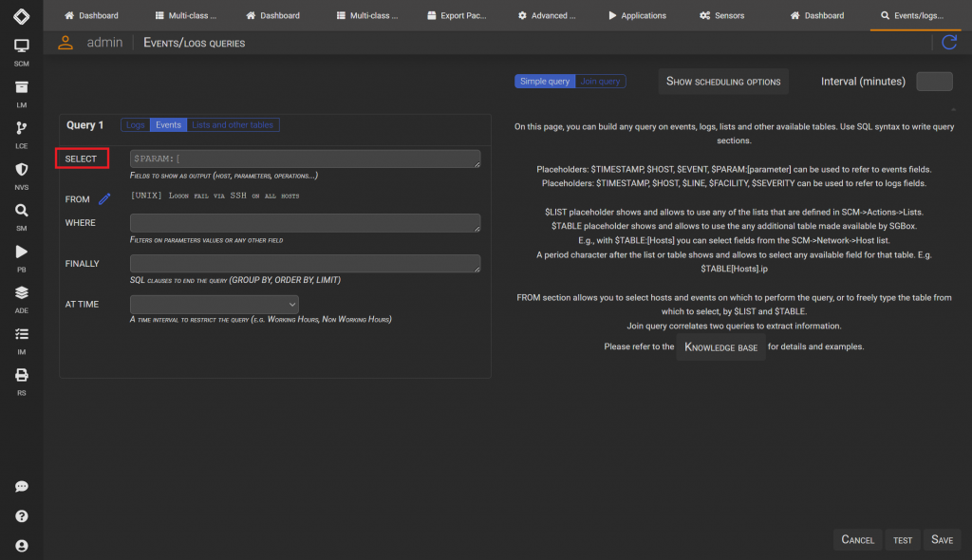Click Show scheduling options button
This screenshot has height=560, width=972.
pyautogui.click(x=722, y=82)
